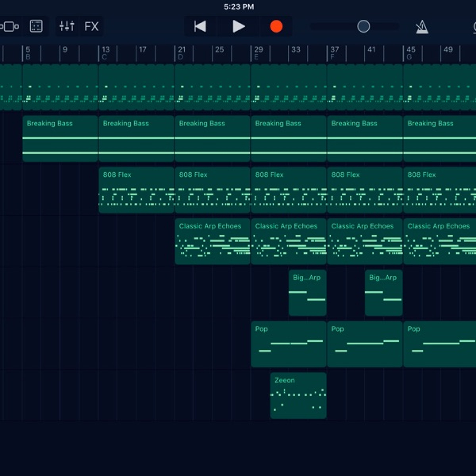Switch to Live Loops grid view
476x476 pixels.
tap(36, 26)
